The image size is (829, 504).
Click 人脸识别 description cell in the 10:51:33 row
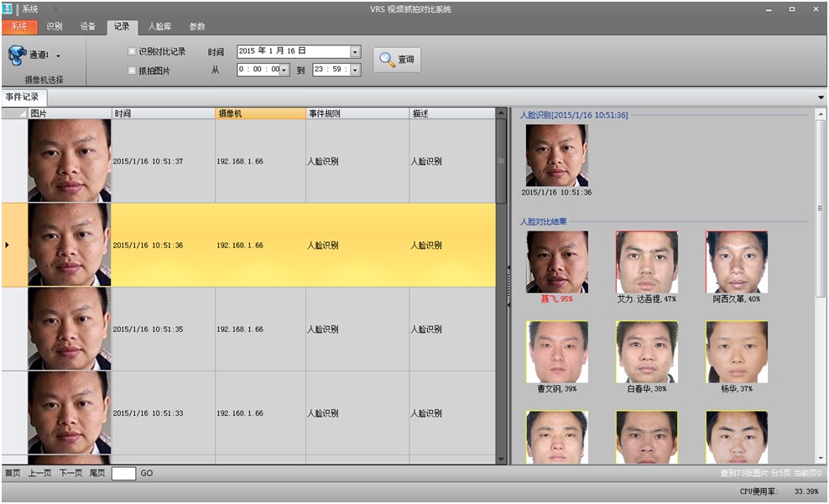[452, 413]
